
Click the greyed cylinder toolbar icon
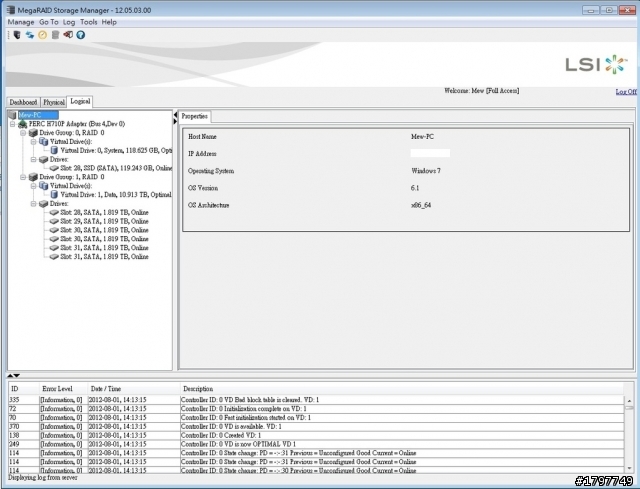click(x=55, y=35)
